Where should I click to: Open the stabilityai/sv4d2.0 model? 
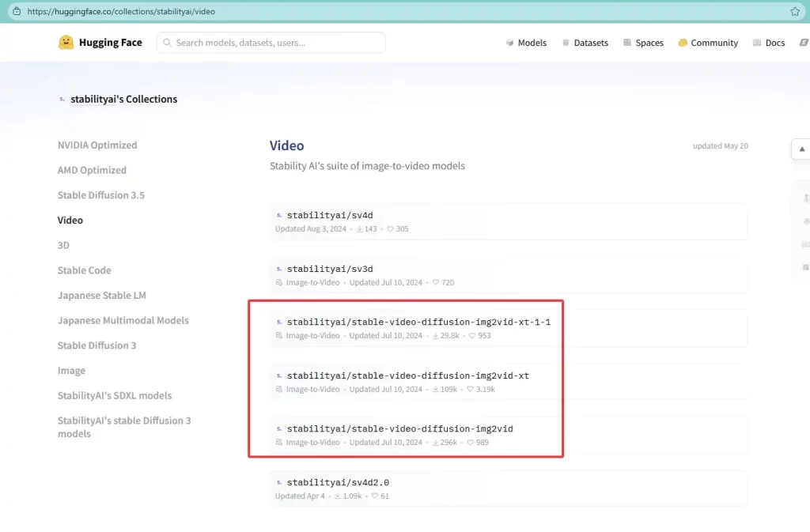(338, 483)
